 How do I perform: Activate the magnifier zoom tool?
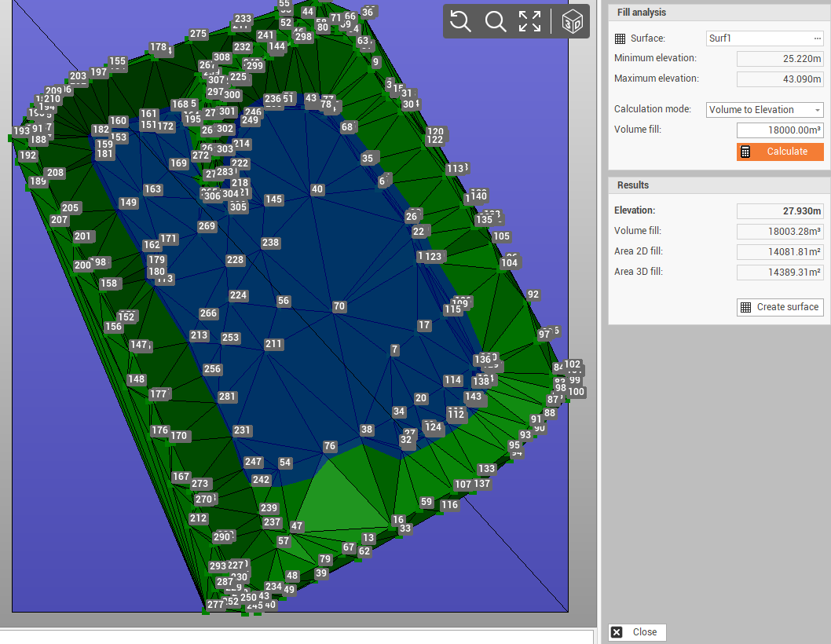pyautogui.click(x=496, y=21)
